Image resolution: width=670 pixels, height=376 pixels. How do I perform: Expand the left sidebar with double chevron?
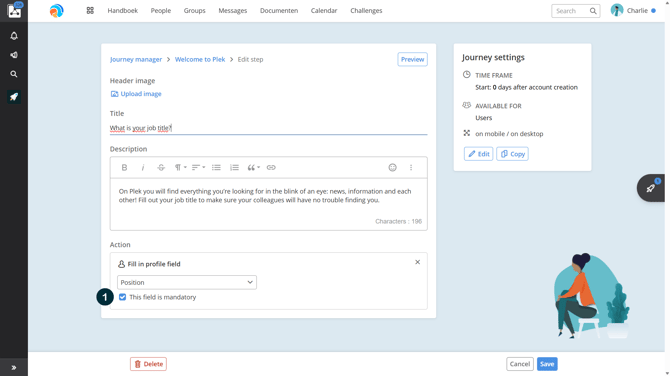click(x=14, y=367)
